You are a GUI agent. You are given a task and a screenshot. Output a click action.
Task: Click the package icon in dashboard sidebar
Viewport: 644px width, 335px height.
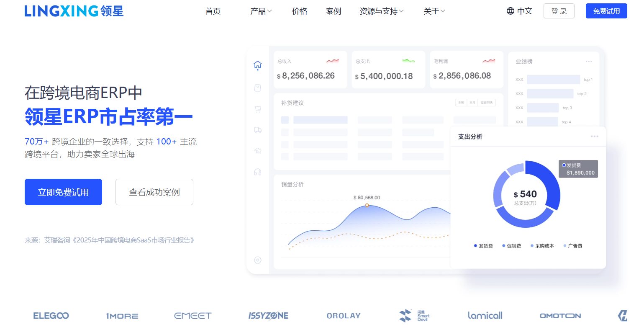(x=258, y=88)
